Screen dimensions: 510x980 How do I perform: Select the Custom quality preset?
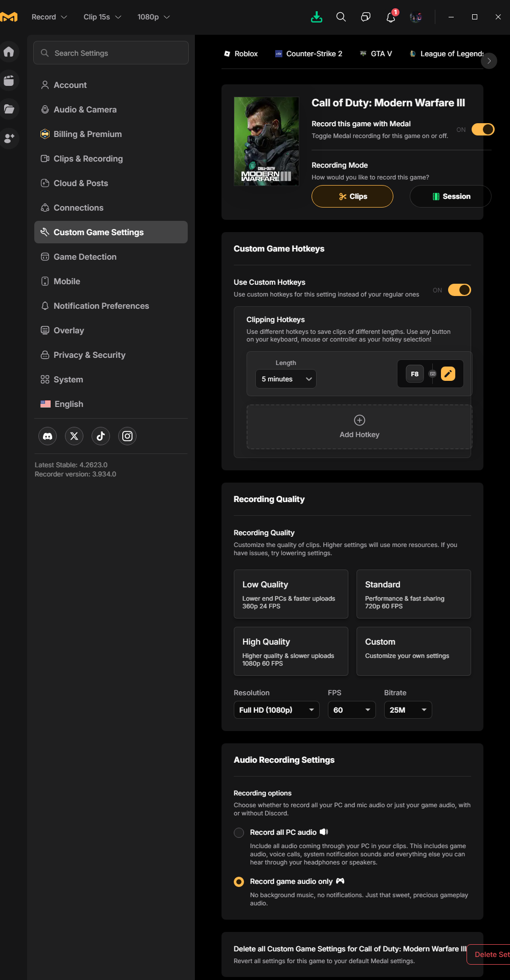tap(414, 651)
